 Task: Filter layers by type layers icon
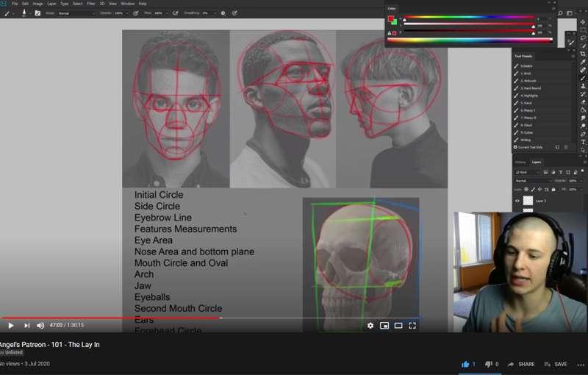(561, 173)
